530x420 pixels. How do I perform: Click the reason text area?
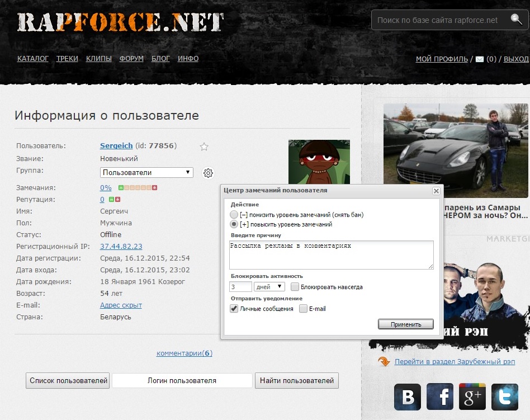(331, 255)
